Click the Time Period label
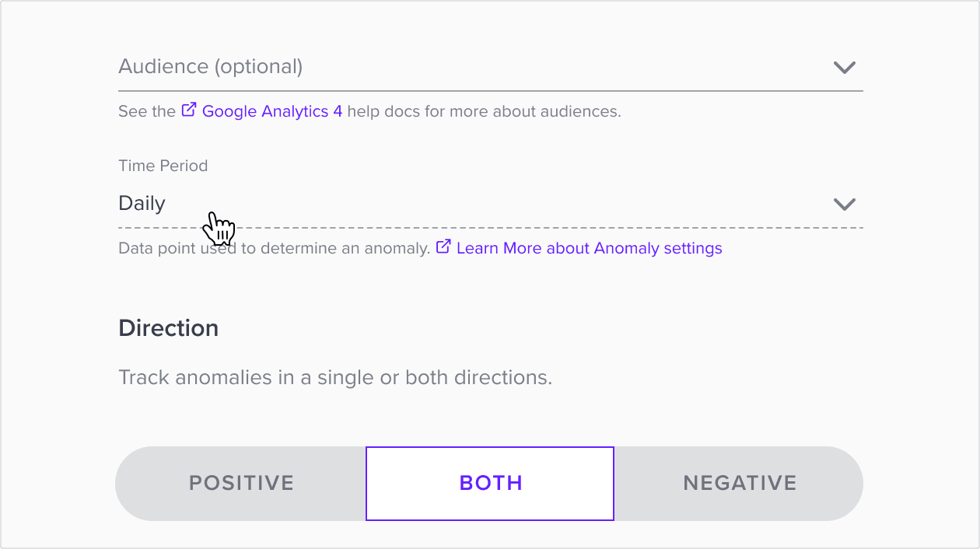This screenshot has height=549, width=980. pos(163,165)
